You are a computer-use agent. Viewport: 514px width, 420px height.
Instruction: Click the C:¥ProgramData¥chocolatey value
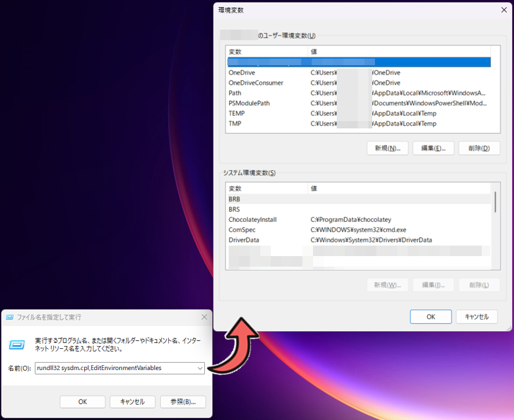pyautogui.click(x=351, y=220)
